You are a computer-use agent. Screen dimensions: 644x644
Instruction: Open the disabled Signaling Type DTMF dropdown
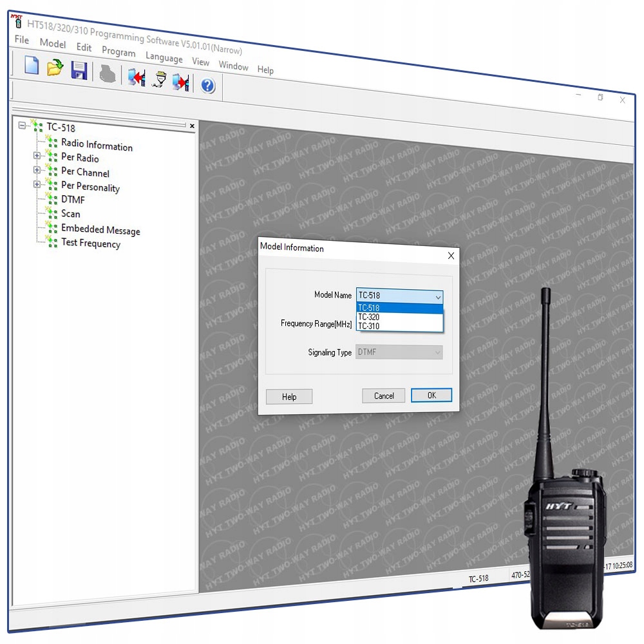(399, 352)
